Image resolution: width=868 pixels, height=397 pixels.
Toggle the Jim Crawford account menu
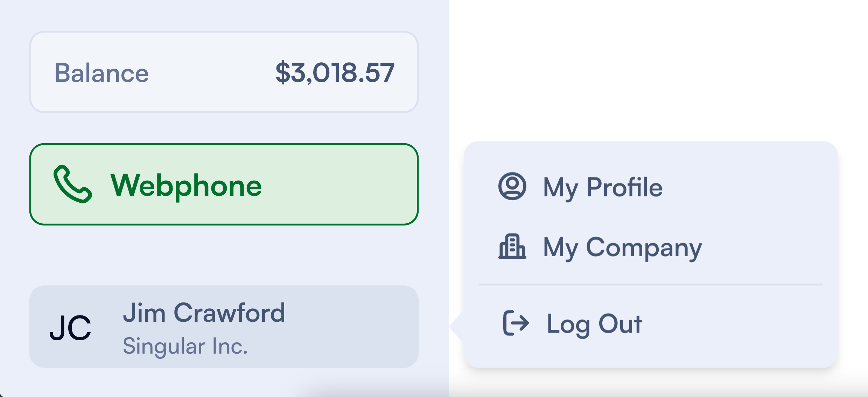(x=224, y=326)
